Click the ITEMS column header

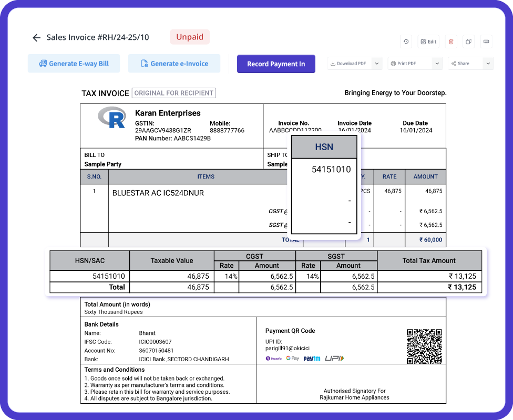coord(206,177)
